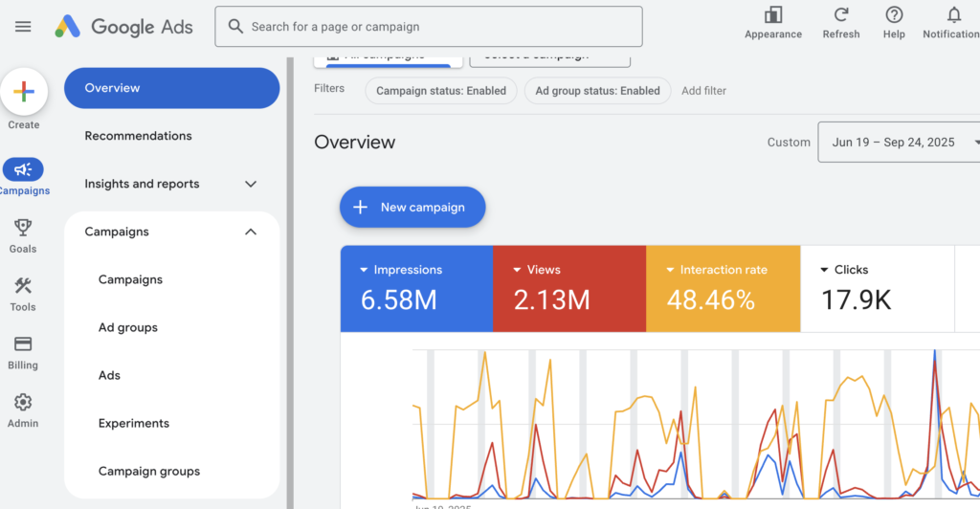Open the hamburger main menu

pos(23,27)
